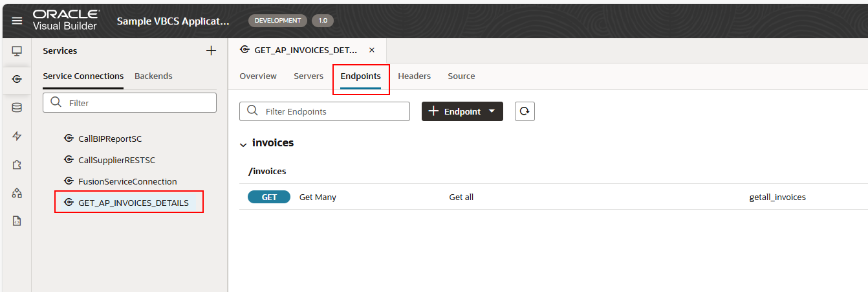Select the Endpoints tab
Viewport: 868px width, 292px height.
[x=361, y=76]
